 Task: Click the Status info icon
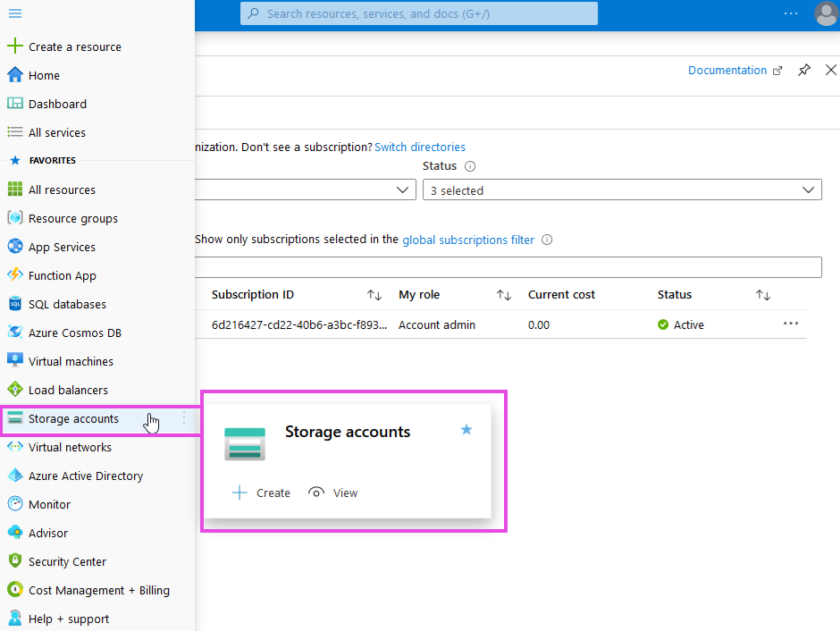[470, 166]
